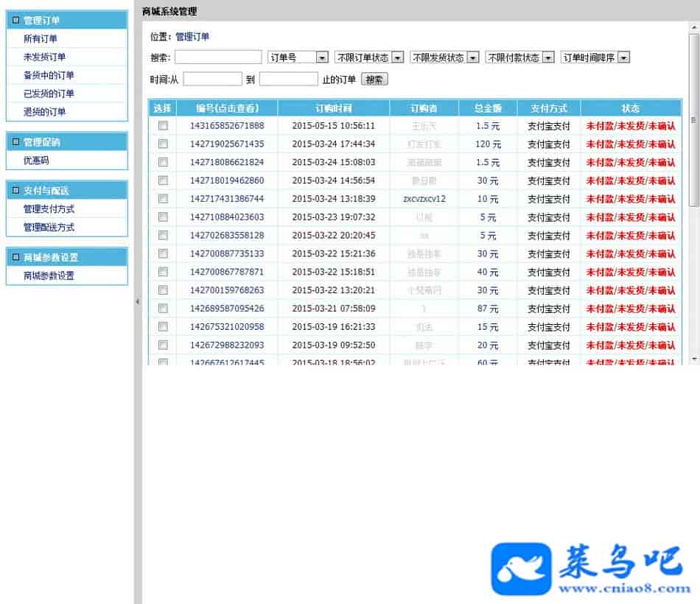The height and width of the screenshot is (604, 700).
Task: Select checkbox for order 142689587095426
Action: [x=163, y=309]
